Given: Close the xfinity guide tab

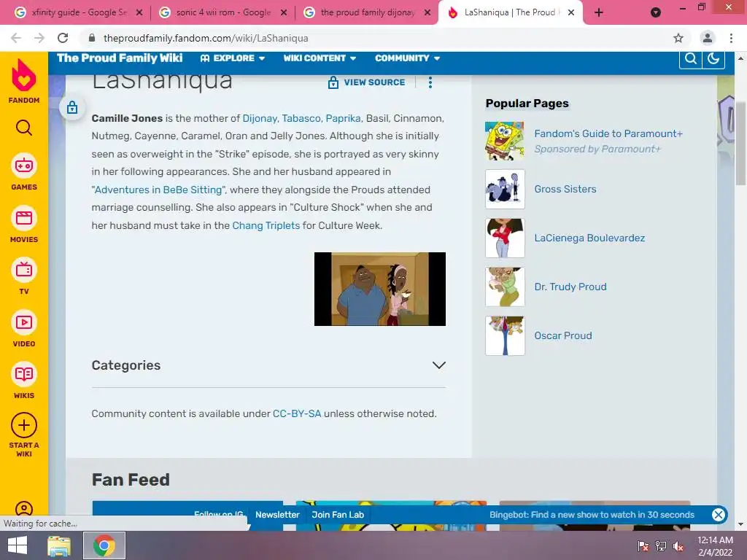Looking at the screenshot, I should click(x=139, y=13).
